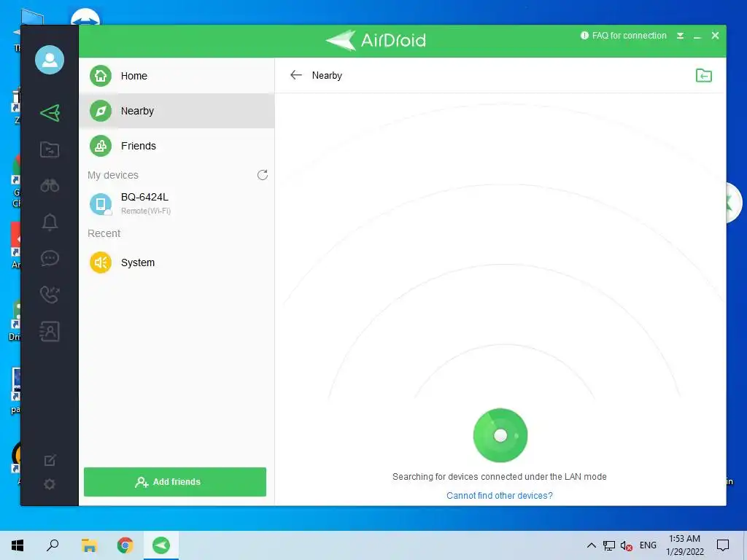Open Windows taskbar search
This screenshot has width=747, height=560.
tap(53, 545)
